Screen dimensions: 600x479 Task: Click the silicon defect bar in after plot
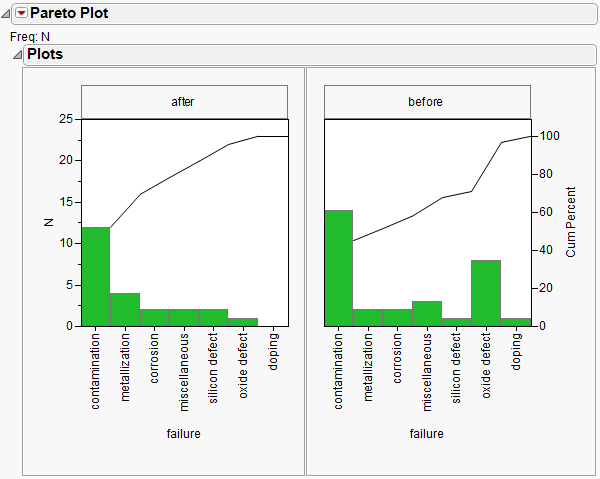coord(213,317)
